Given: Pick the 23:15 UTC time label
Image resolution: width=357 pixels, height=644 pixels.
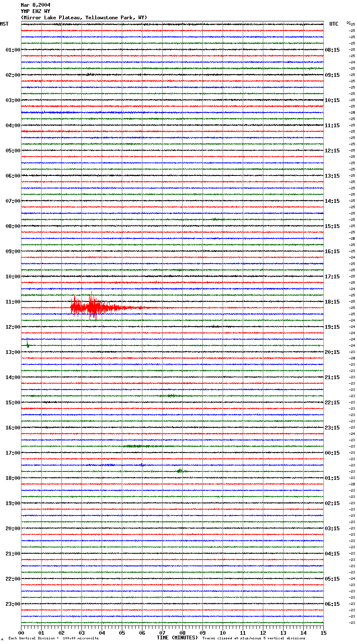Looking at the screenshot, I should pos(332,428).
